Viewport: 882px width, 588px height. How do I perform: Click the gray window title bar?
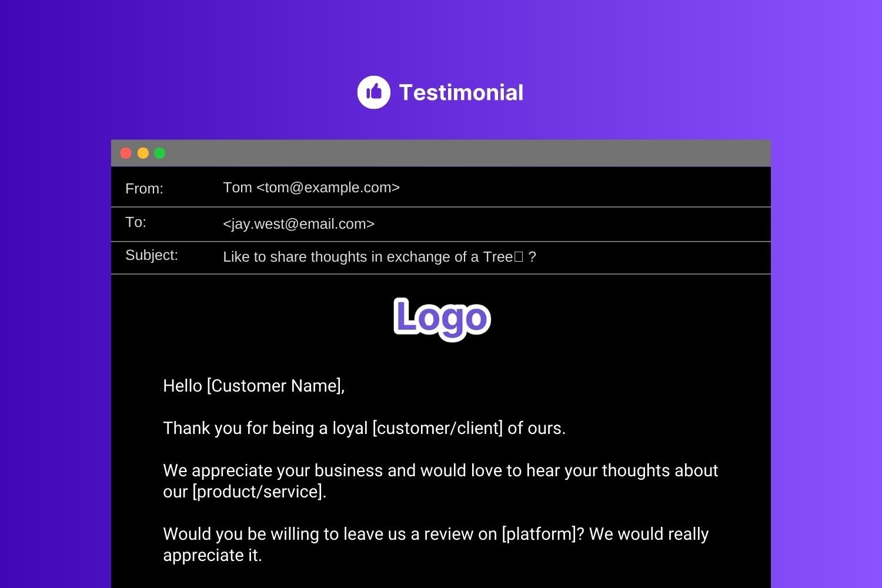click(441, 153)
